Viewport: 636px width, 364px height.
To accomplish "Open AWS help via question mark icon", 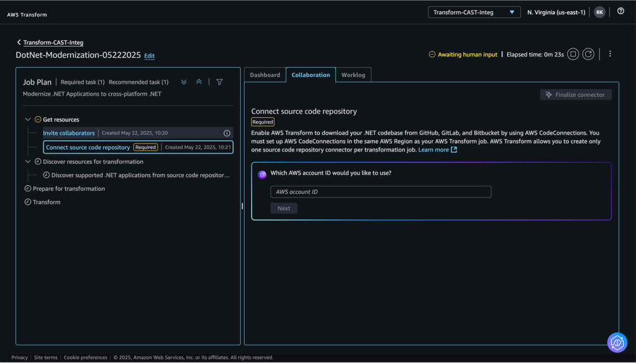I will click(x=620, y=11).
